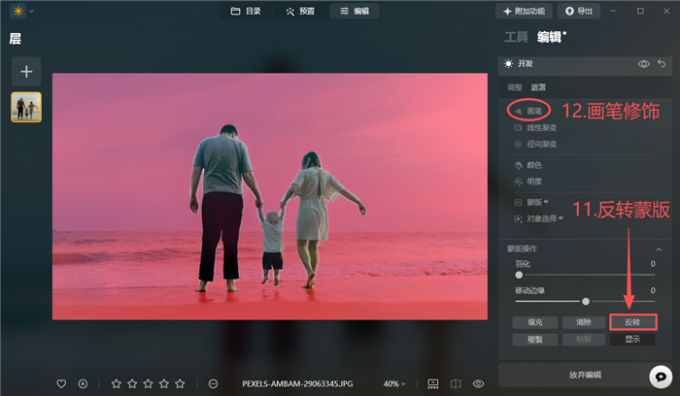Adjust the 羽化 feather slider handle
680x396 pixels.
[519, 275]
